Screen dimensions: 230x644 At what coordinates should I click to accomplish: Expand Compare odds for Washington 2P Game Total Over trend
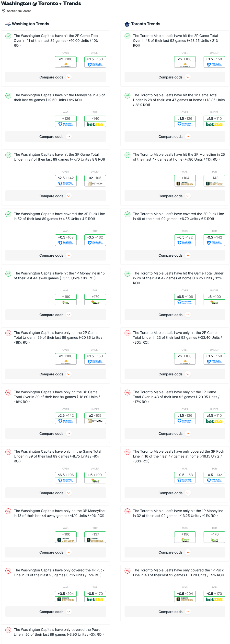55,77
